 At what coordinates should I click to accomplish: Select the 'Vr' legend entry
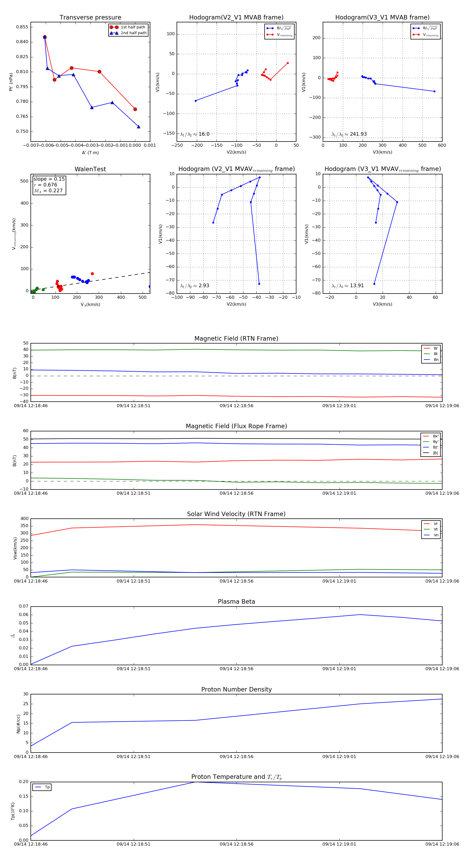pyautogui.click(x=431, y=524)
